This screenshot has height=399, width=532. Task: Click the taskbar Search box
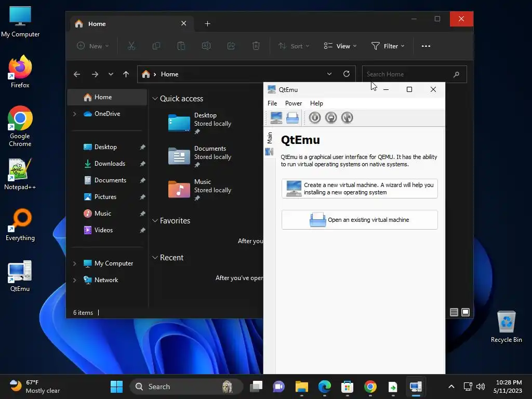coord(187,387)
